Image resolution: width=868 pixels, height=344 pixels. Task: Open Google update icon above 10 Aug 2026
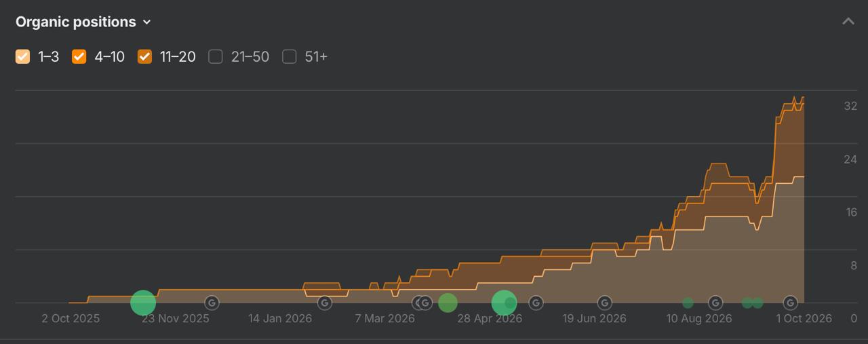pyautogui.click(x=715, y=303)
